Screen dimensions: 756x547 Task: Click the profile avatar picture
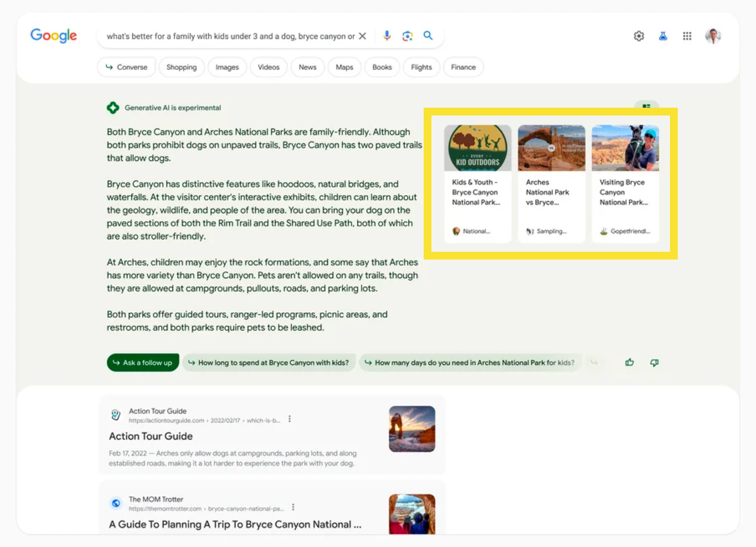[x=713, y=36]
